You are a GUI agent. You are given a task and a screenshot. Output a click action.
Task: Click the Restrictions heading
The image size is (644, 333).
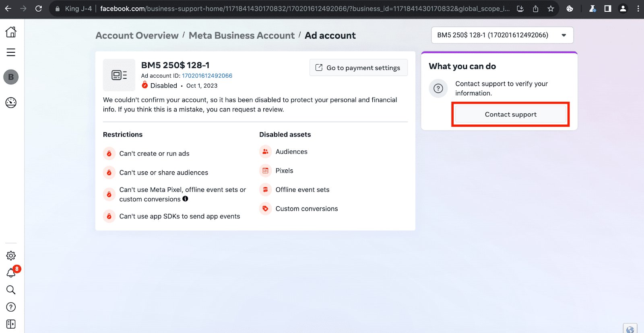(x=123, y=134)
